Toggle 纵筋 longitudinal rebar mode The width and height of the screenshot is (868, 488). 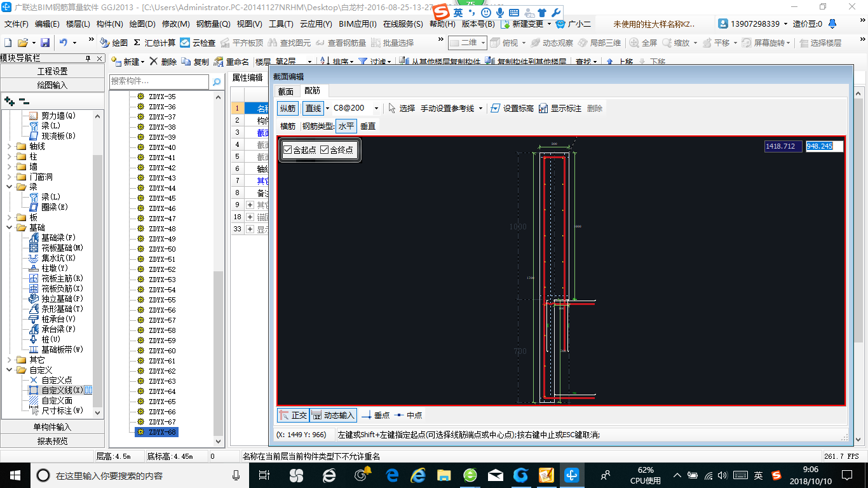[288, 108]
